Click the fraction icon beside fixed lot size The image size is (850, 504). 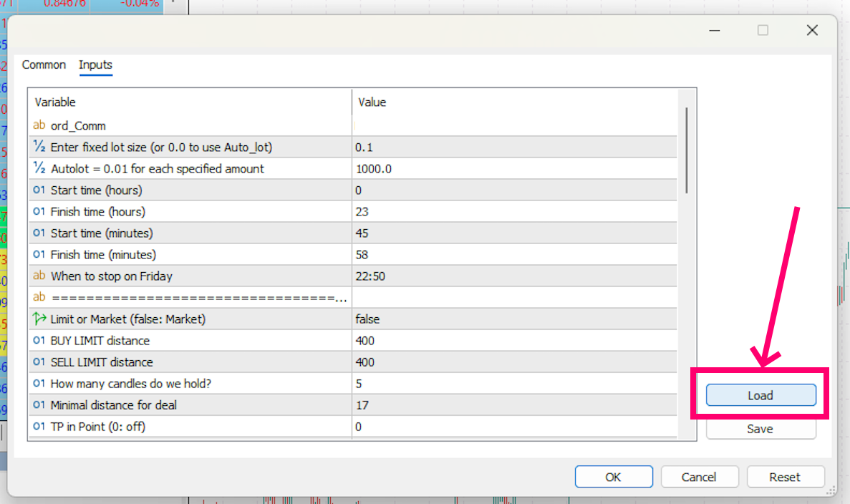coord(39,147)
